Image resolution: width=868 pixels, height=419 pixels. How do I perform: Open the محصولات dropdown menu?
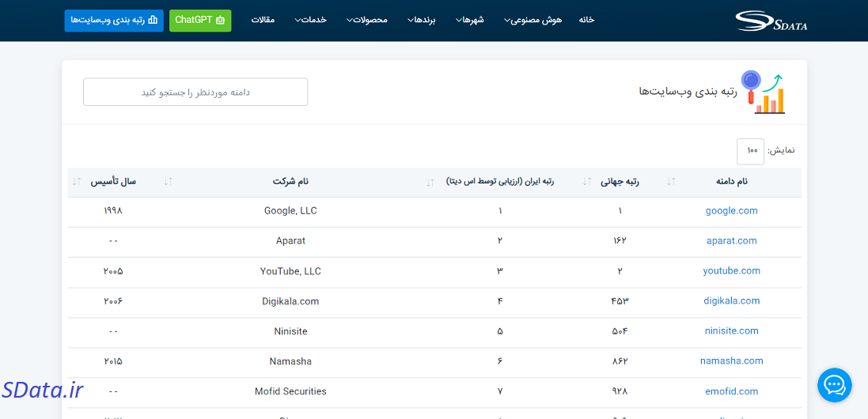[x=367, y=20]
